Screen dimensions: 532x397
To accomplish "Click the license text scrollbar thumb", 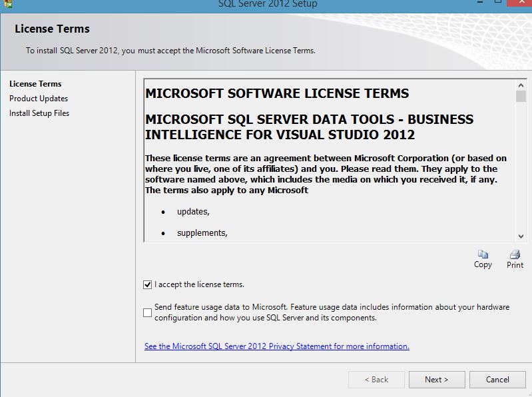I will click(x=521, y=97).
